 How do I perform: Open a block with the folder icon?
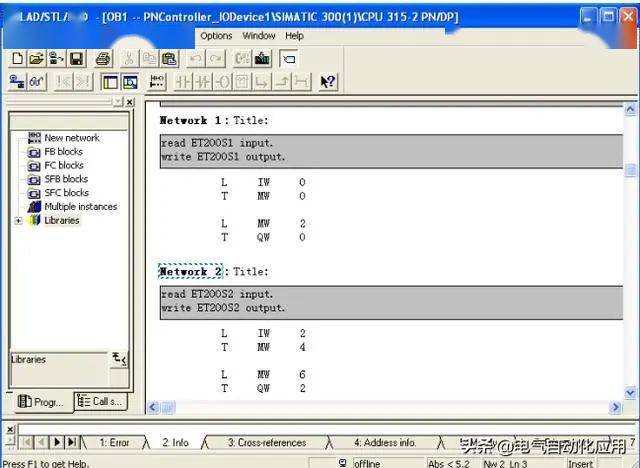pyautogui.click(x=37, y=59)
